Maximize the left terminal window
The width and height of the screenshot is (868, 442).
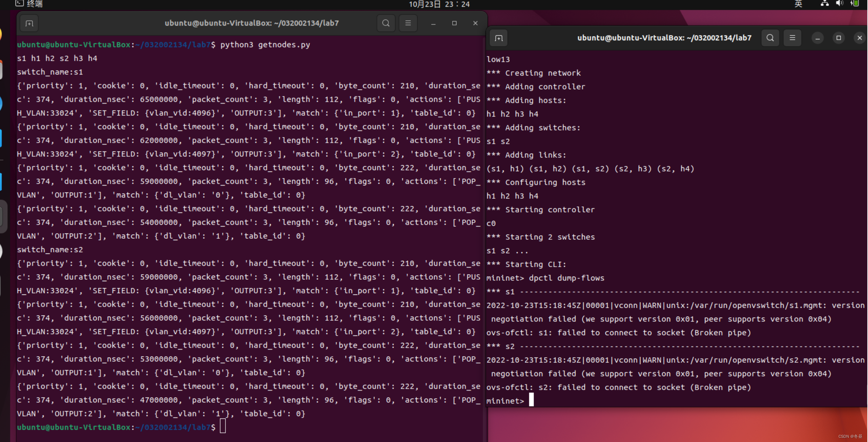point(454,23)
